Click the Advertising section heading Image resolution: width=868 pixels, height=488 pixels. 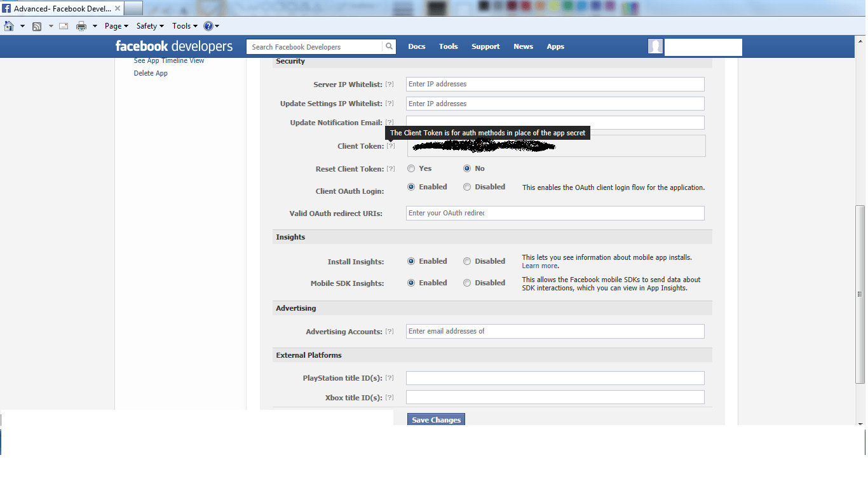coord(296,308)
